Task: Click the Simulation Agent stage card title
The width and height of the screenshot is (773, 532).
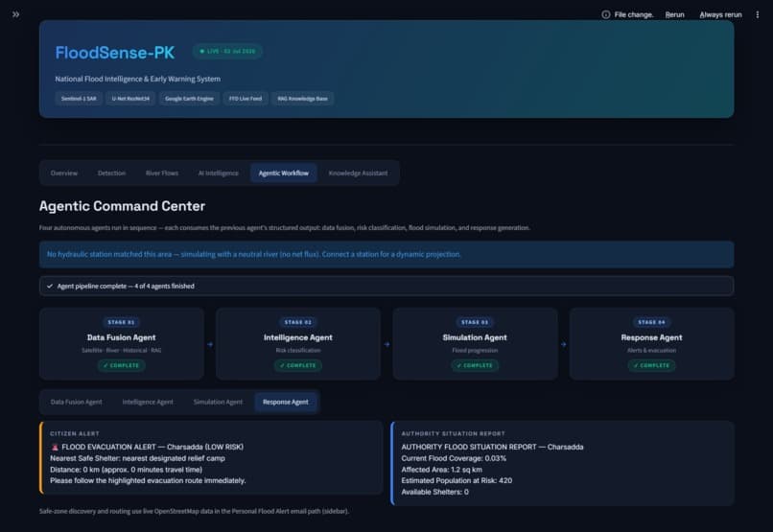Action: click(x=475, y=337)
